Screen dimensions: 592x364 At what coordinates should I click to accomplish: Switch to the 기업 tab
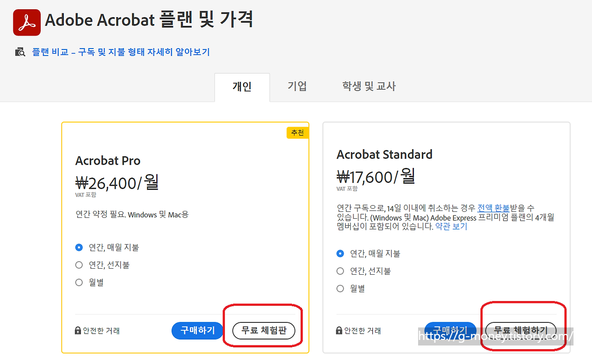pyautogui.click(x=297, y=86)
